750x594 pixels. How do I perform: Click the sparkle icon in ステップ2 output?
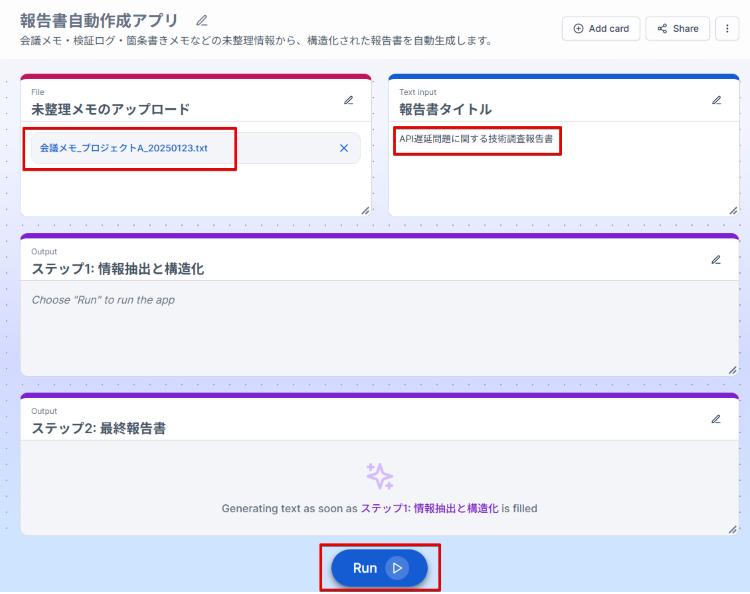pos(379,476)
